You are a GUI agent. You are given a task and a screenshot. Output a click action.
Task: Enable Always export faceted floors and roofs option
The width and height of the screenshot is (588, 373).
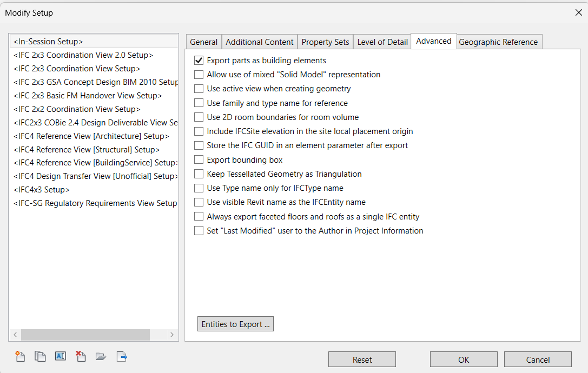click(x=199, y=217)
